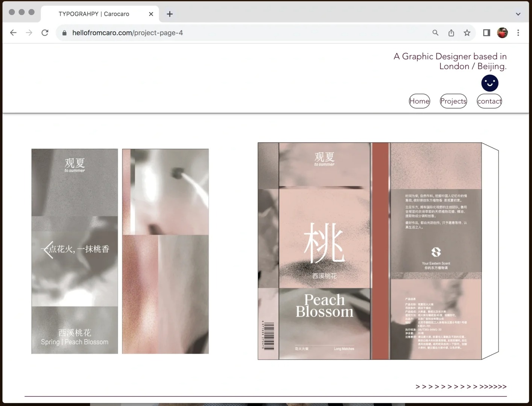
Task: Open the contact page
Action: (489, 101)
